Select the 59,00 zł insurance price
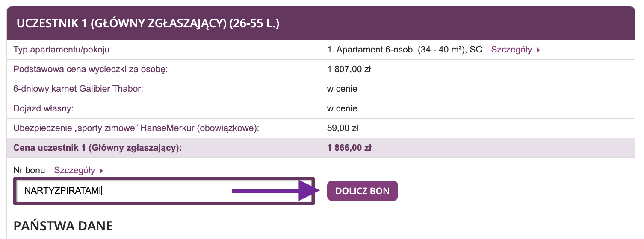 click(x=343, y=128)
